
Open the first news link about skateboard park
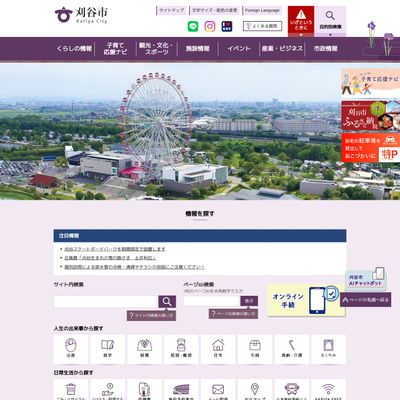[x=115, y=249]
